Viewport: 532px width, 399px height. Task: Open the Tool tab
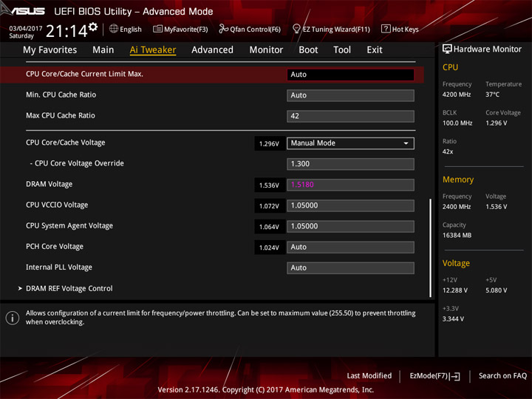tap(342, 50)
